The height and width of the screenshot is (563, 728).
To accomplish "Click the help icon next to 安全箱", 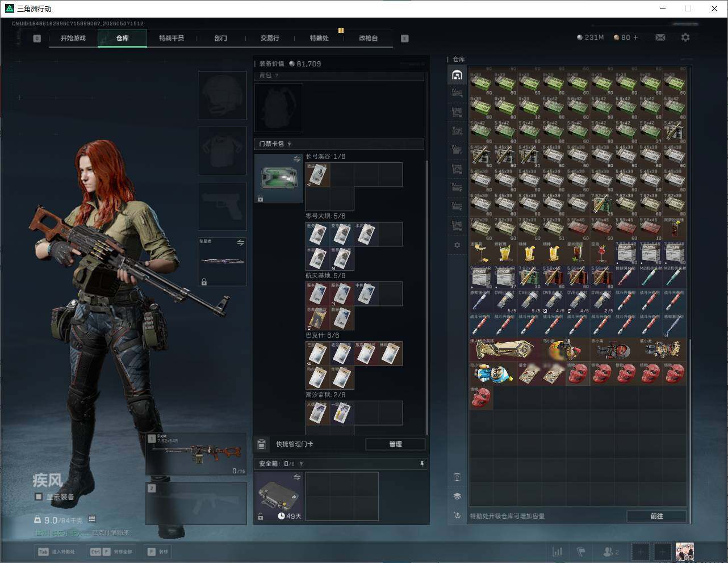I will point(301,464).
